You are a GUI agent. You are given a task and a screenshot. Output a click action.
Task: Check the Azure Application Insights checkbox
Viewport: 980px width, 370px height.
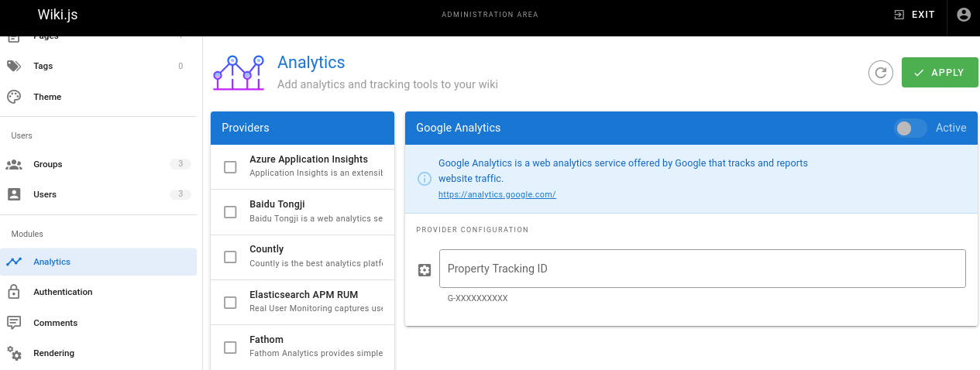pos(230,166)
